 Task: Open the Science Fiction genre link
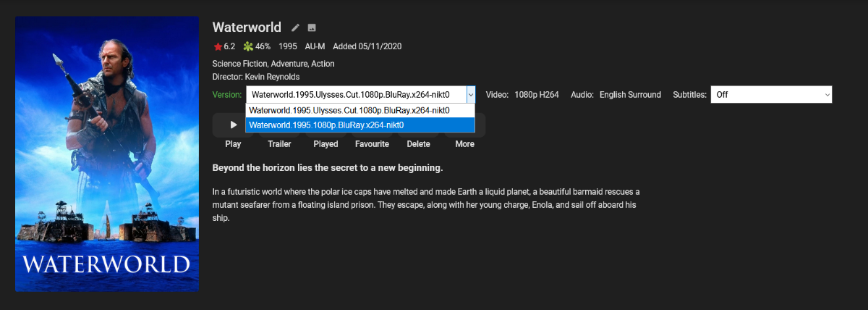(x=241, y=64)
